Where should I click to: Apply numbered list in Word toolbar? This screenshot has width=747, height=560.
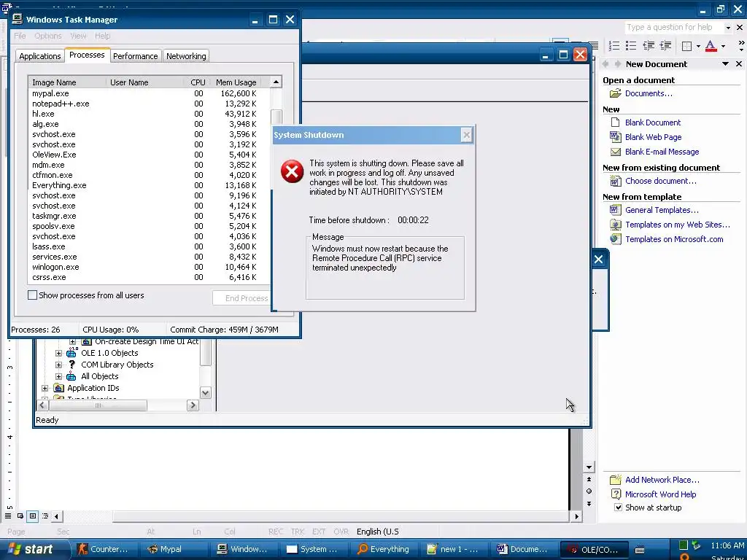click(x=614, y=46)
